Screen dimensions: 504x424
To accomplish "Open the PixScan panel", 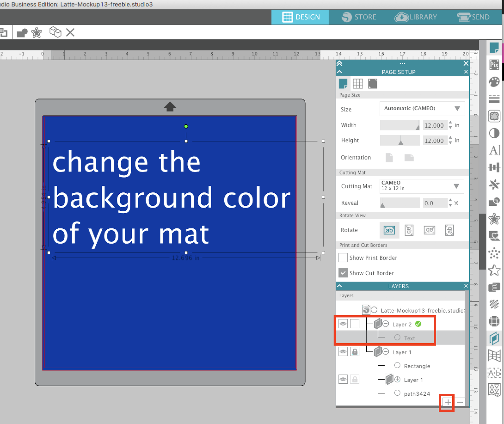I will click(494, 64).
